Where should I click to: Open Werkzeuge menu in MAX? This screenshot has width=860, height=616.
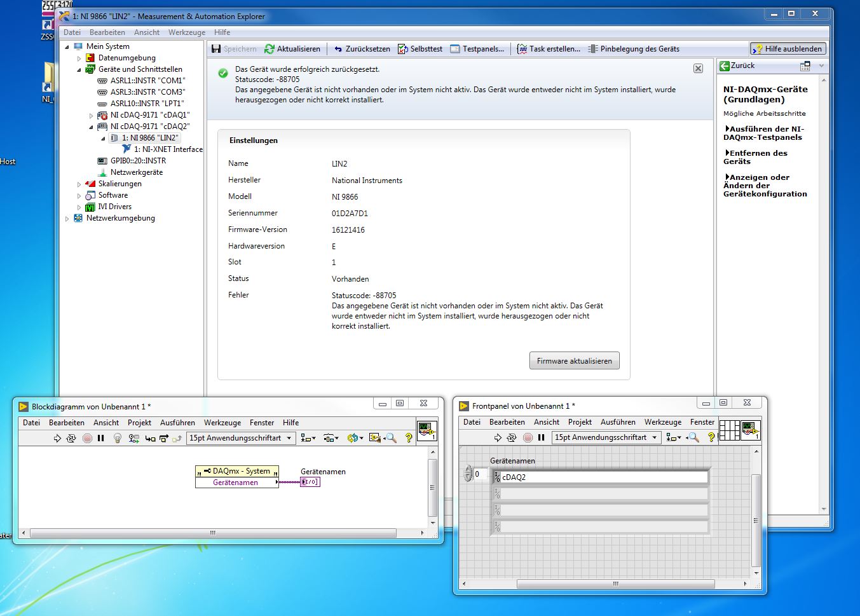(186, 32)
